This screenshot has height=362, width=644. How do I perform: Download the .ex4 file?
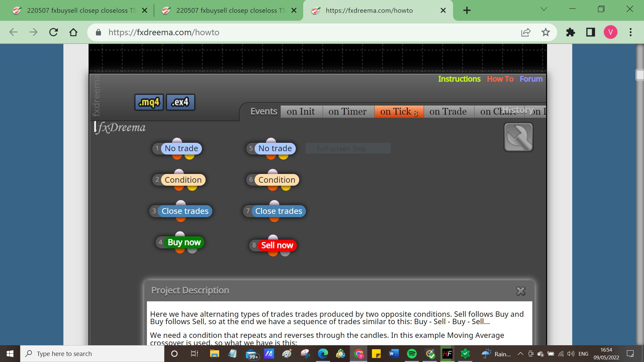point(180,102)
